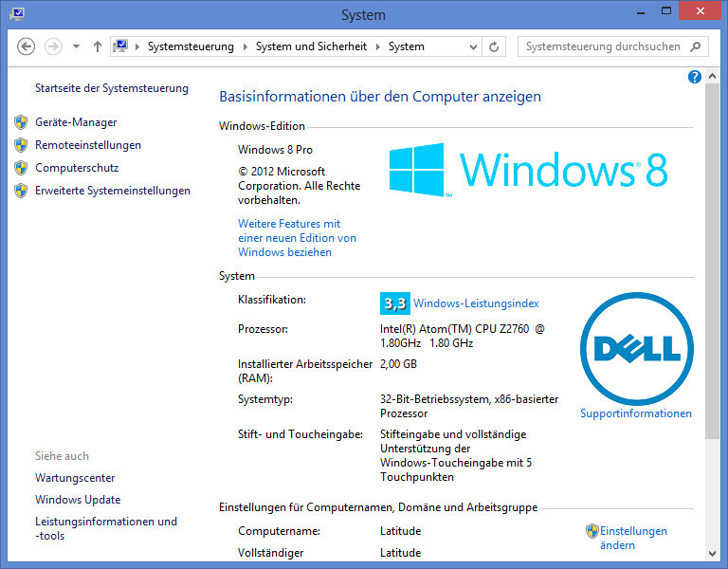The image size is (728, 569).
Task: Select the Latitude value next to Computername
Action: (x=400, y=530)
